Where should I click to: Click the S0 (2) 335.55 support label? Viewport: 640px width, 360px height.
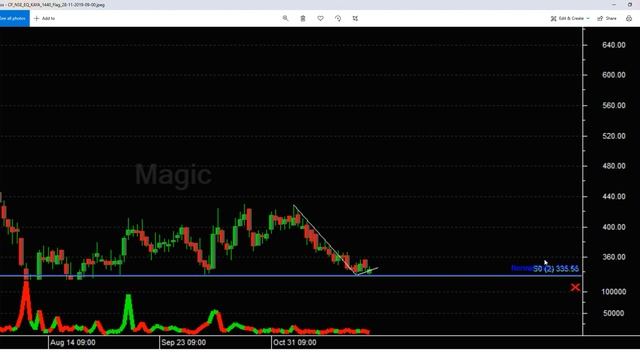click(556, 269)
